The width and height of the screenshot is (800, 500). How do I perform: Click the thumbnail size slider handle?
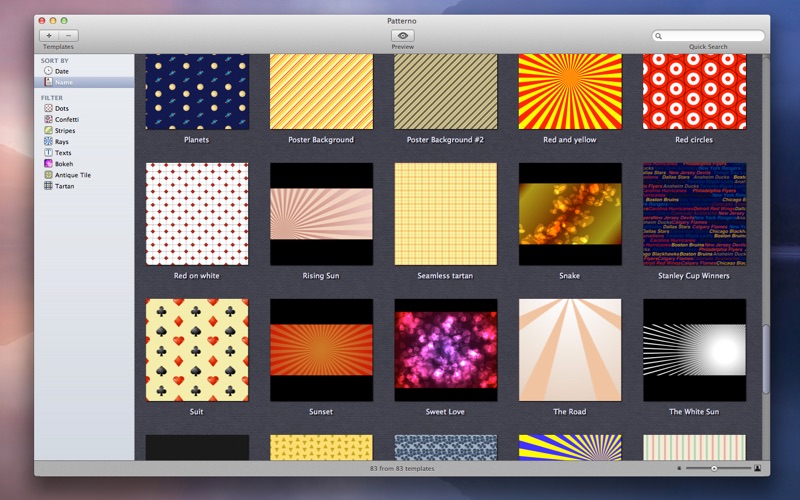pyautogui.click(x=714, y=468)
